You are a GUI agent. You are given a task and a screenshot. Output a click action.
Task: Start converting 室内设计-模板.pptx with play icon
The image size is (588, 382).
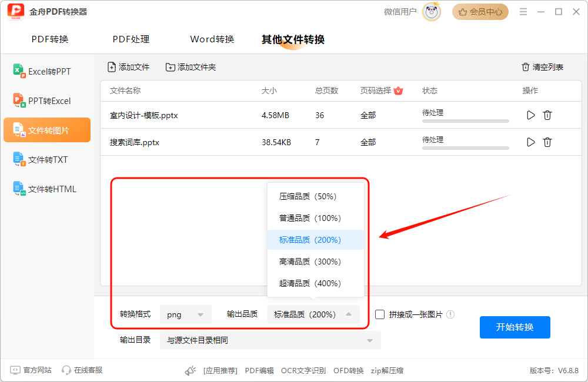pos(530,115)
